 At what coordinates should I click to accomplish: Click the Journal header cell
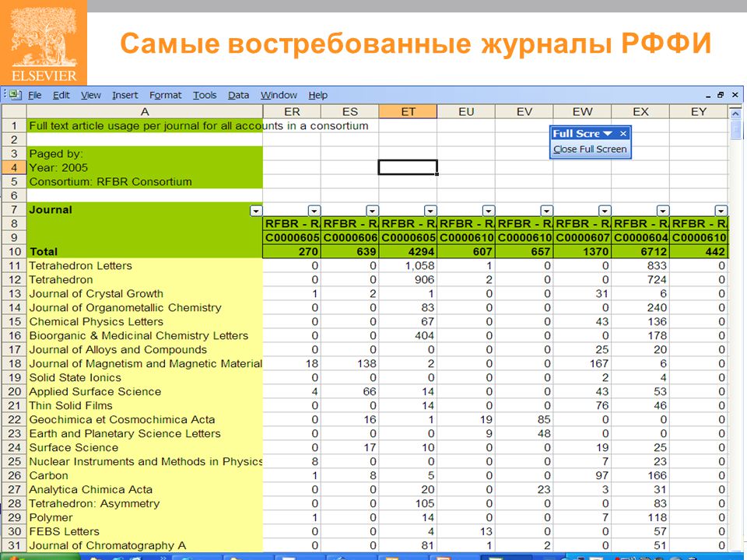point(145,209)
